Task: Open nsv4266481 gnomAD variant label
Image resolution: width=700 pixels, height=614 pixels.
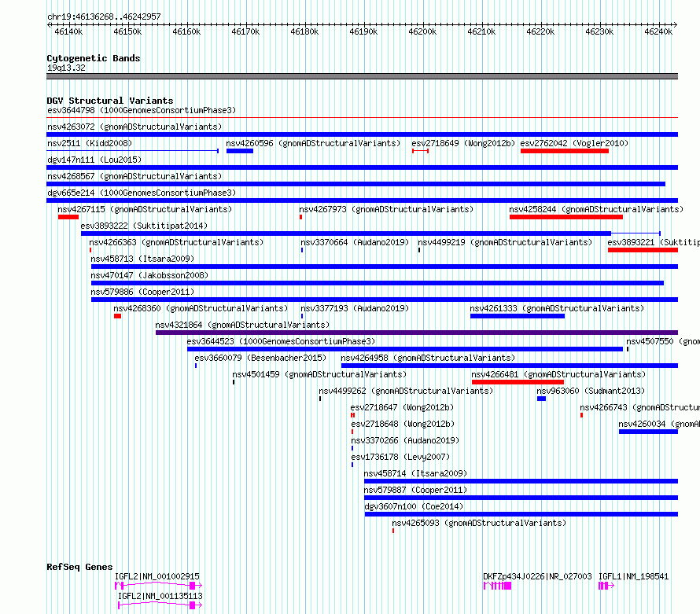Action: [558, 374]
